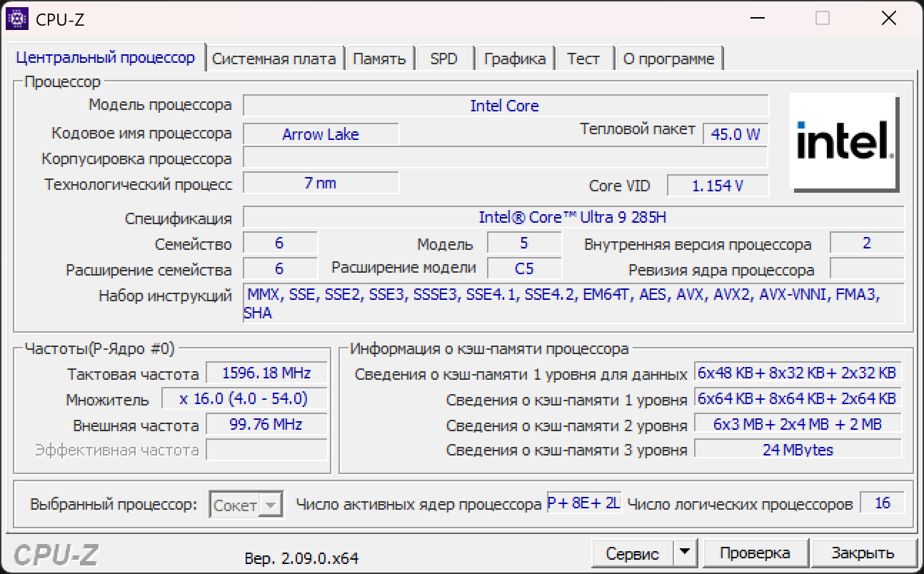Click the Расширение семейства value 6

click(280, 268)
